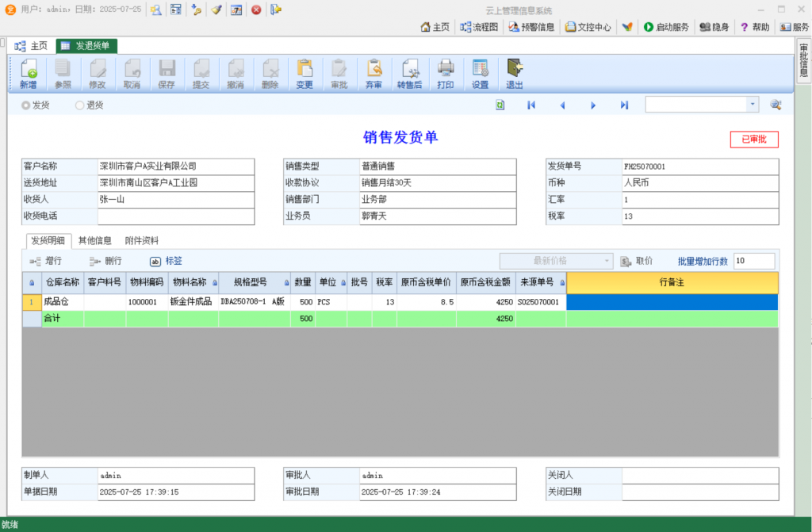Open 预警信息 in the top menu
812x532 pixels.
click(x=531, y=27)
